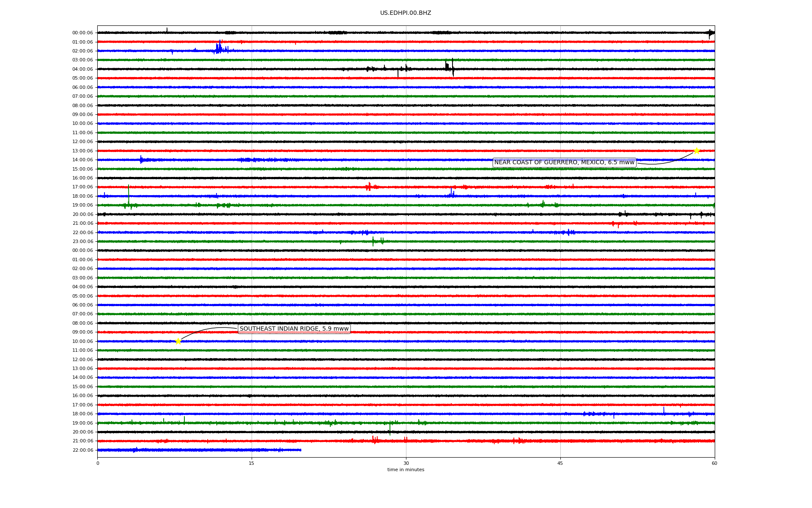Click the 60 minute x-axis tick label
The width and height of the screenshot is (812, 508).
point(714,463)
